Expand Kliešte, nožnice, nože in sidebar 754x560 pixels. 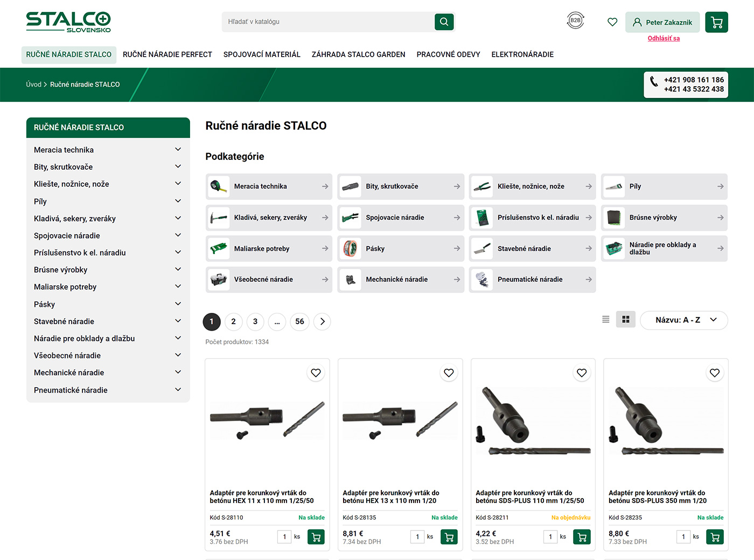point(178,184)
